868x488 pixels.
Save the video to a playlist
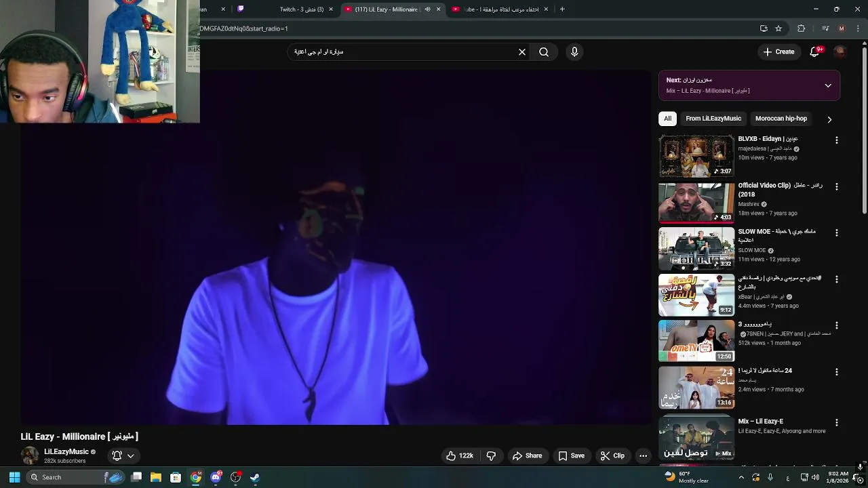[x=571, y=455]
